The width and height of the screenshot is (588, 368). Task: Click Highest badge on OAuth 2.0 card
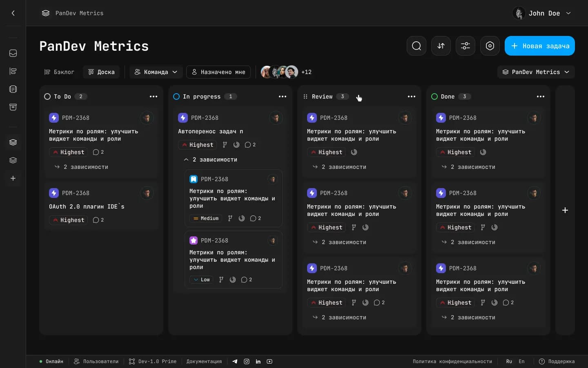click(x=68, y=220)
